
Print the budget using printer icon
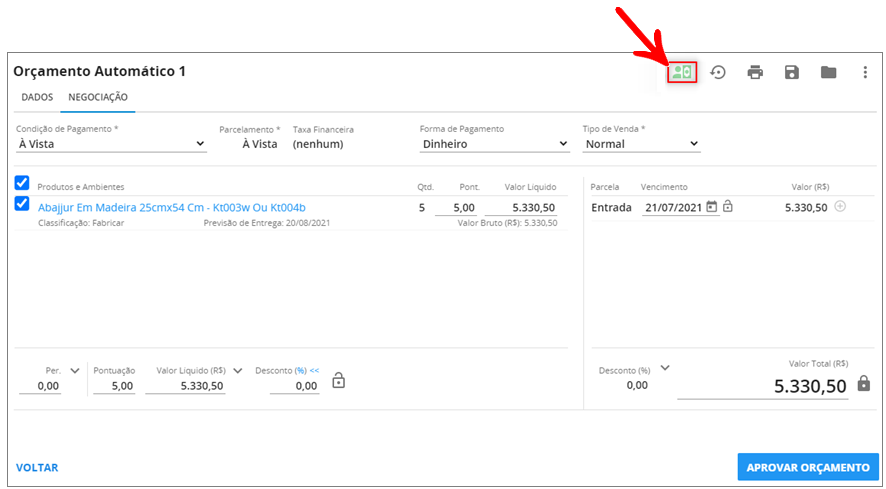point(755,72)
